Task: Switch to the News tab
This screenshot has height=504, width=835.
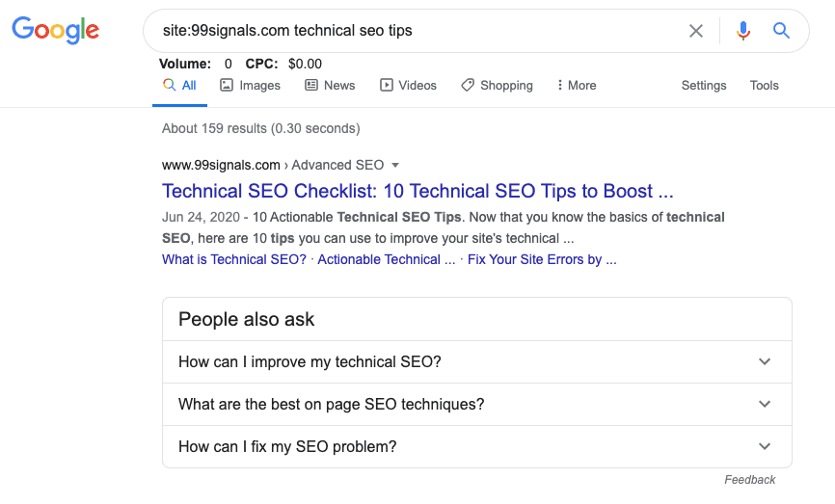Action: pyautogui.click(x=330, y=85)
